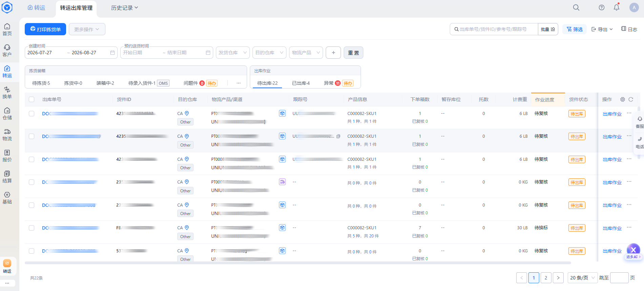Click more options dots in first row
Screen dimensions: 644x291
(x=629, y=113)
